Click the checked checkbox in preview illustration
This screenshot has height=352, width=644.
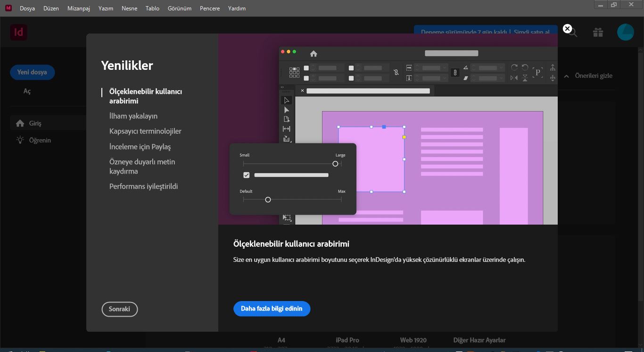pos(246,175)
